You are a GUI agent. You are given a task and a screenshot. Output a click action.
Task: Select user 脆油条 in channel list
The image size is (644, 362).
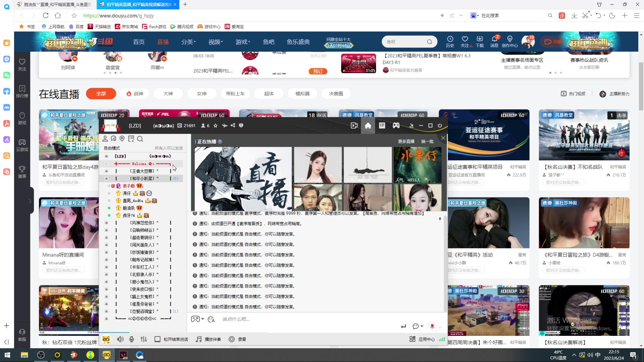pyautogui.click(x=128, y=208)
